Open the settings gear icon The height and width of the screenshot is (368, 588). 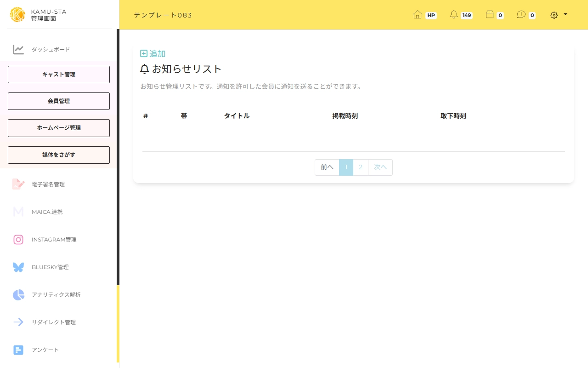[554, 15]
